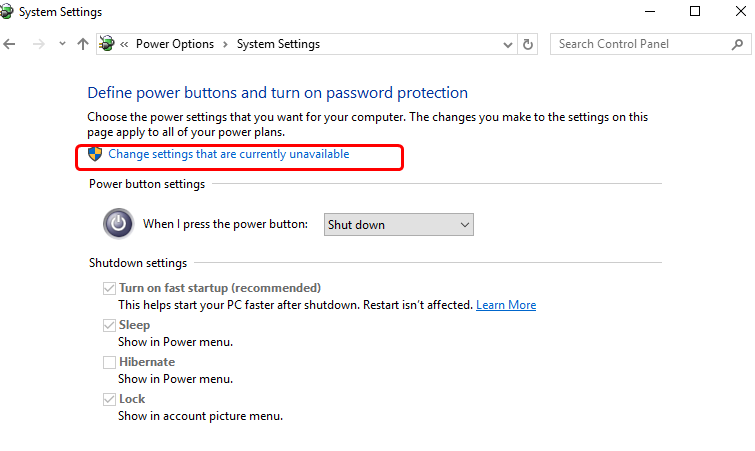Click System Settings breadcrumb item
The height and width of the screenshot is (451, 755).
pyautogui.click(x=278, y=44)
